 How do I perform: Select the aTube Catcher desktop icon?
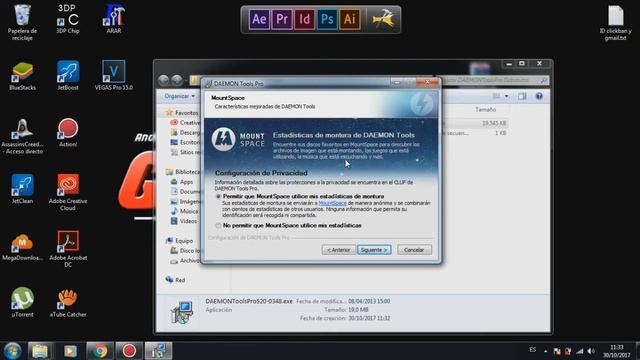pos(68,303)
